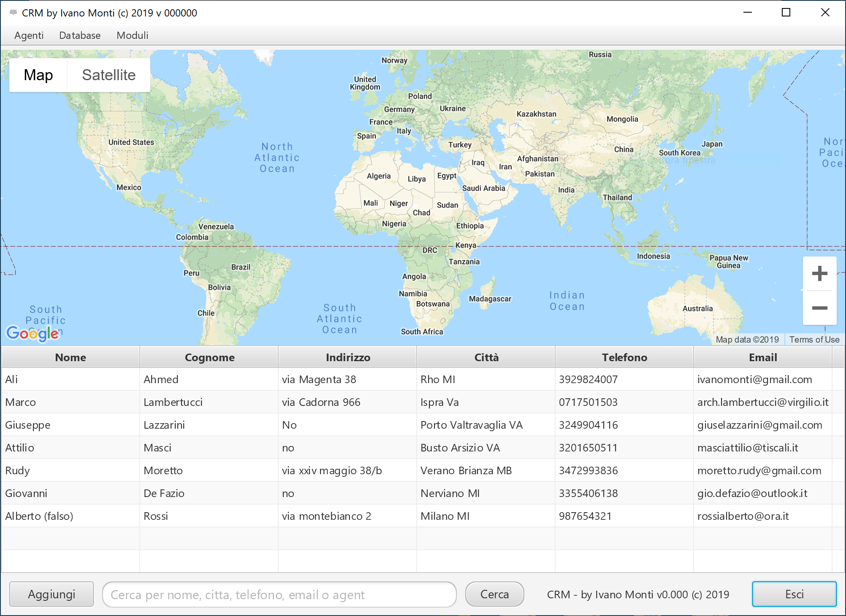Click the Google logo on the map
The width and height of the screenshot is (846, 616).
click(x=33, y=333)
